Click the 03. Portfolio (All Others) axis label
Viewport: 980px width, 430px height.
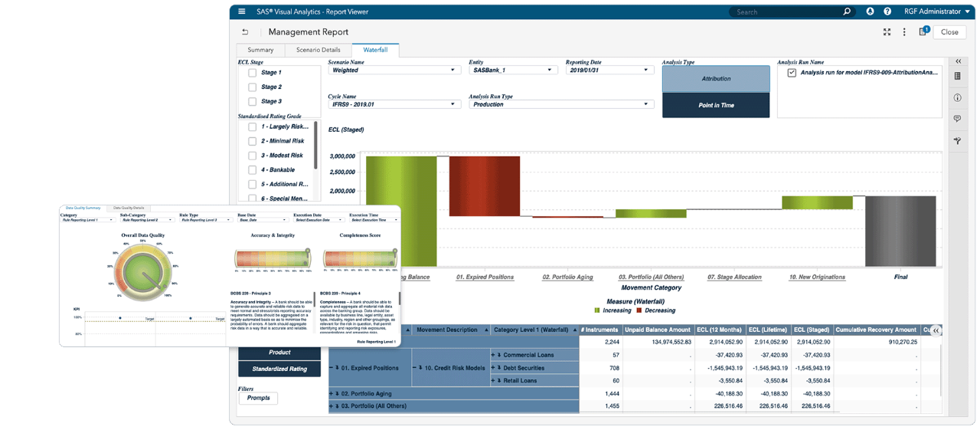(651, 277)
